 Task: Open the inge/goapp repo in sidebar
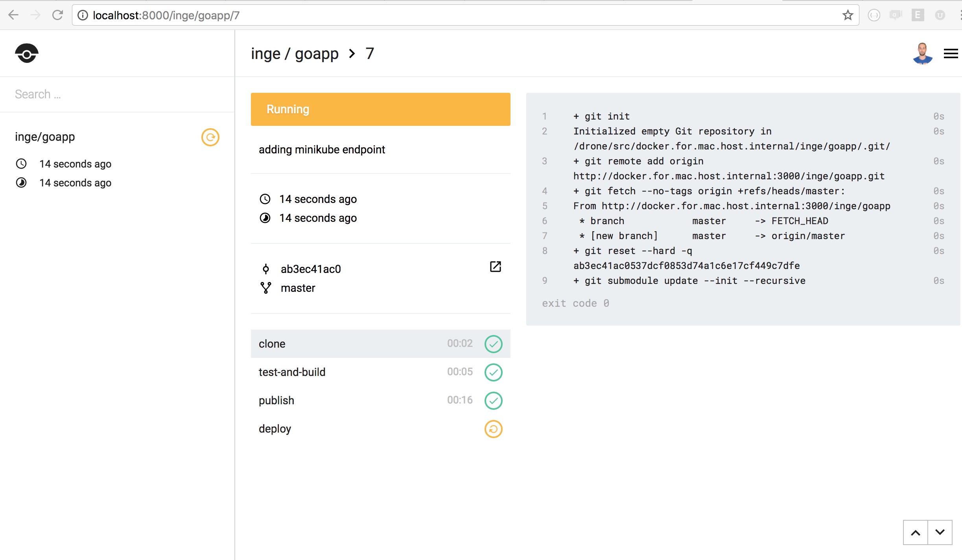45,137
